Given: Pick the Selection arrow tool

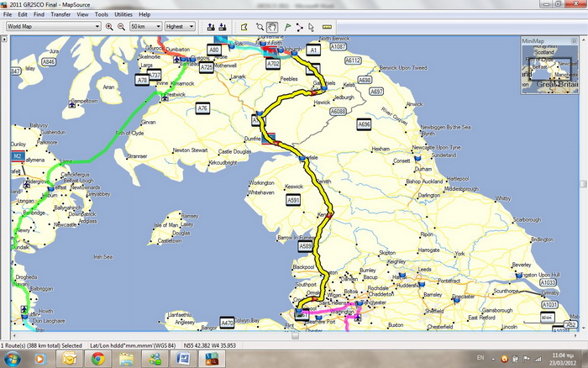Looking at the screenshot, I should point(311,27).
